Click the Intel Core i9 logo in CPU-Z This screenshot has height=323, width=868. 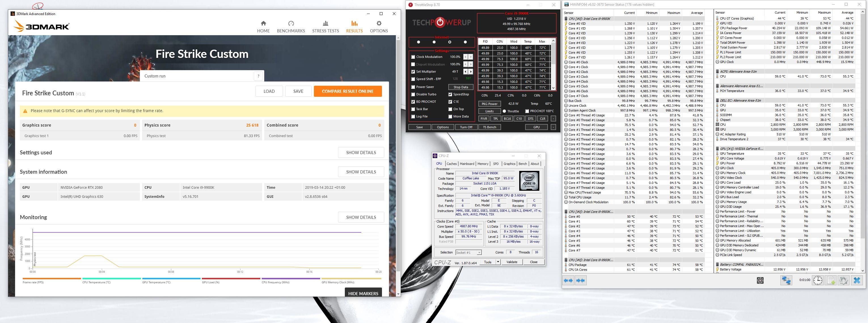coord(529,181)
